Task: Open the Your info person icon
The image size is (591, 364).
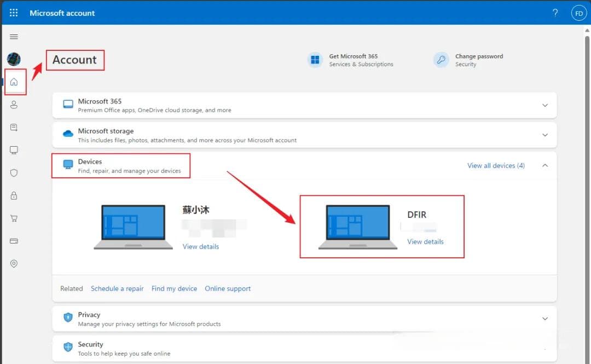Action: [14, 105]
